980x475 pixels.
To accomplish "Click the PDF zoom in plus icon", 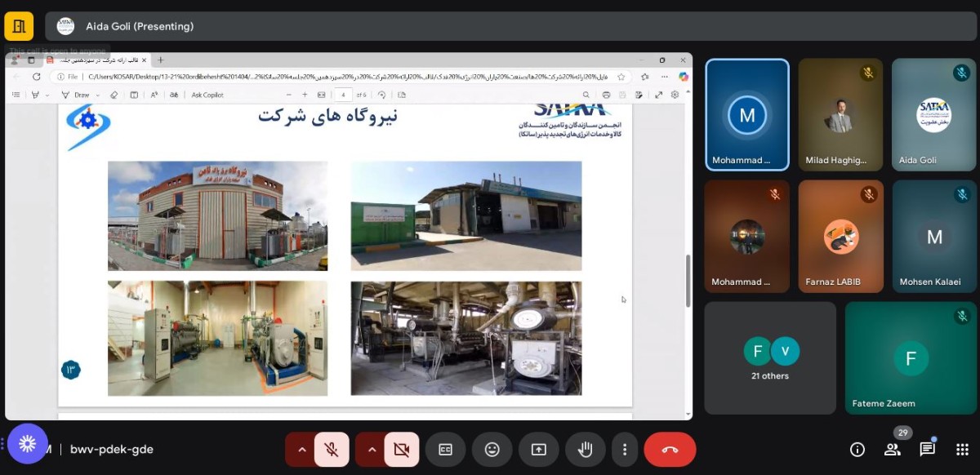I will tap(305, 95).
